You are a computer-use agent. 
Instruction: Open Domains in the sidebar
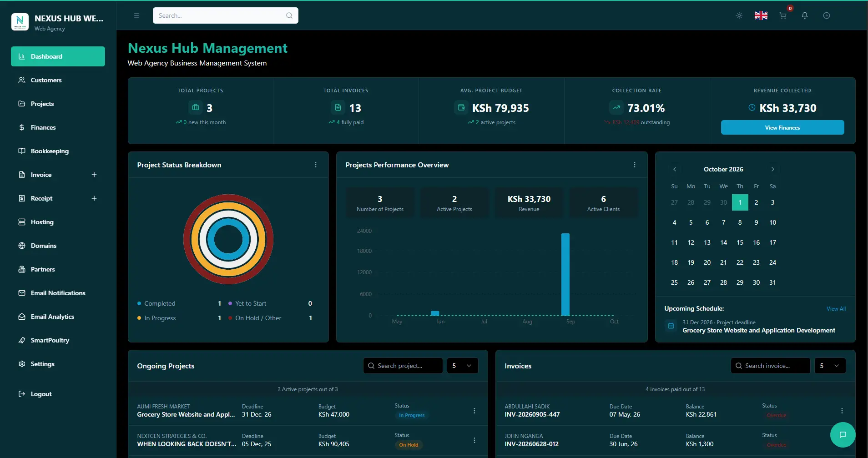coord(58,246)
